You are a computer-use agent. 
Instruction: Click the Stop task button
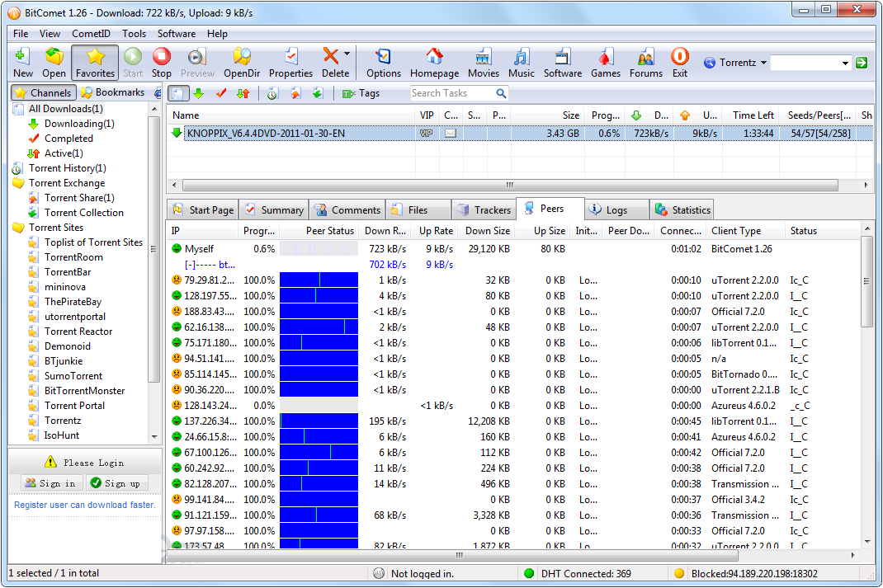pos(161,62)
